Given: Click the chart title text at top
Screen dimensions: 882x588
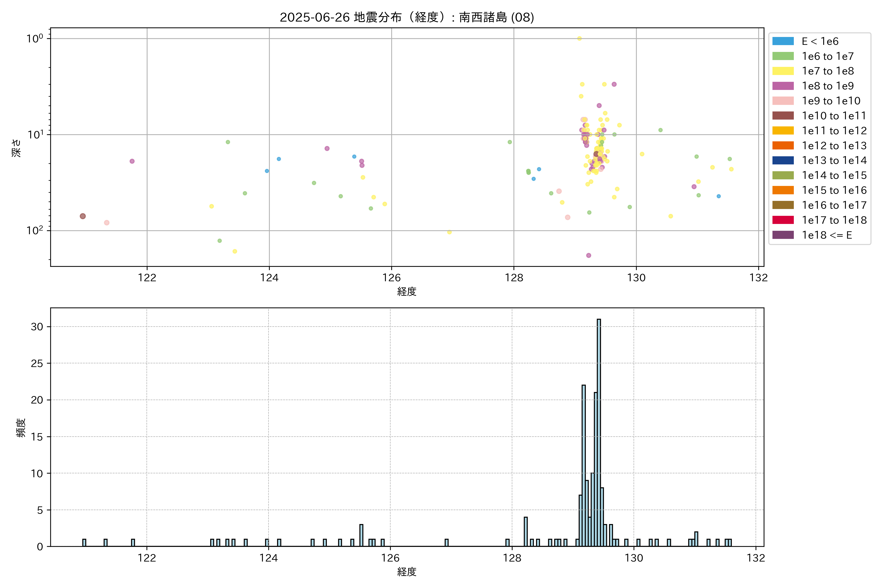Looking at the screenshot, I should click(407, 17).
